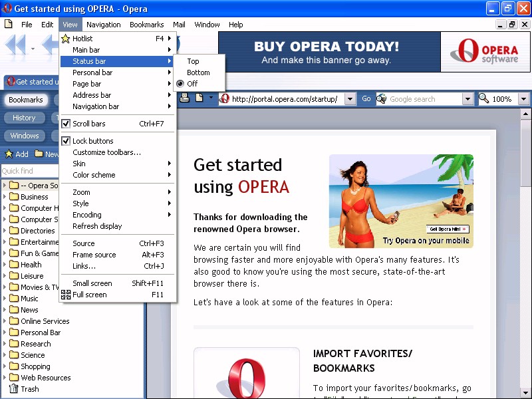Choose Bottom in the Status bar submenu
Screen dimensions: 532x399
click(x=198, y=72)
